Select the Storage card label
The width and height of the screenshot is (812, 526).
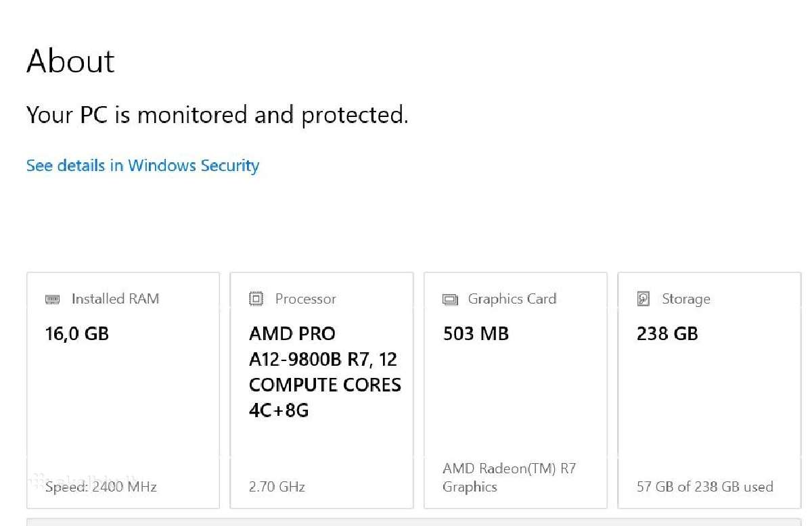tap(686, 299)
